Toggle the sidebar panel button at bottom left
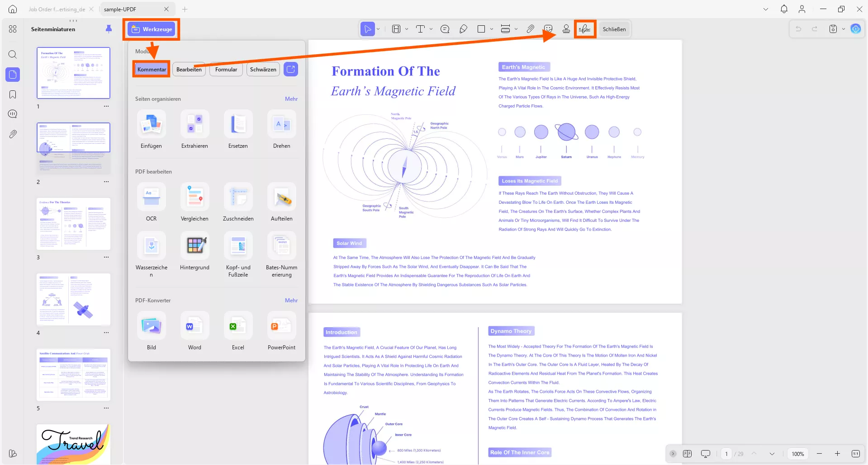Viewport: 868px width, 465px height. click(x=13, y=454)
